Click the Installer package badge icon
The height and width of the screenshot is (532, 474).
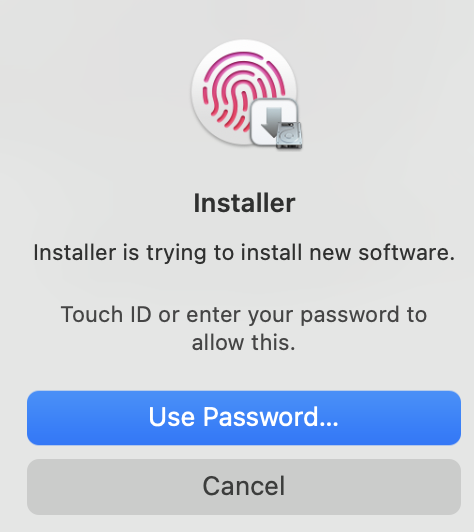pyautogui.click(x=276, y=124)
